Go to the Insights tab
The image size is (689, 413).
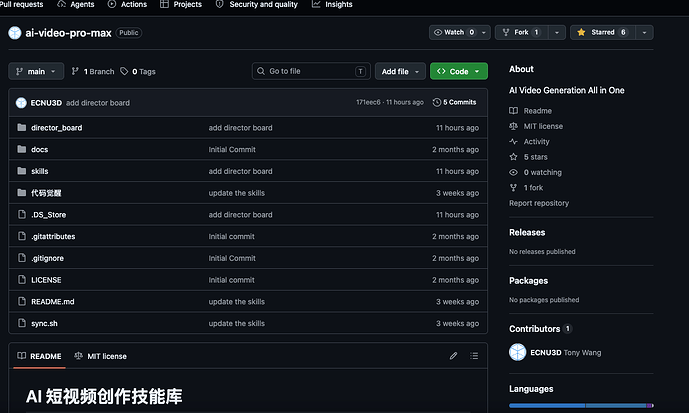[x=332, y=4]
